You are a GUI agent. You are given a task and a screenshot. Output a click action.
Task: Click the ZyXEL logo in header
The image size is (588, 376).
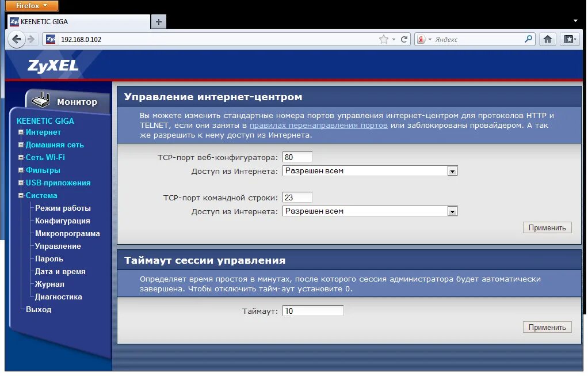tap(53, 66)
